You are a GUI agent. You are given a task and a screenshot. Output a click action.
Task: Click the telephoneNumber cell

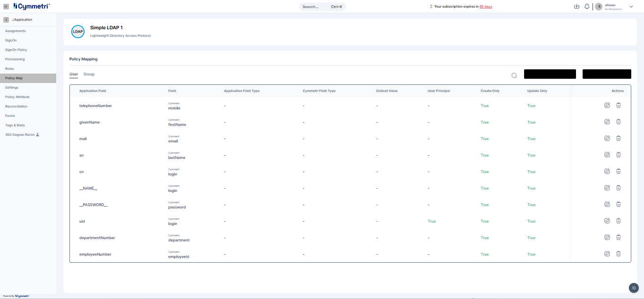(x=95, y=106)
